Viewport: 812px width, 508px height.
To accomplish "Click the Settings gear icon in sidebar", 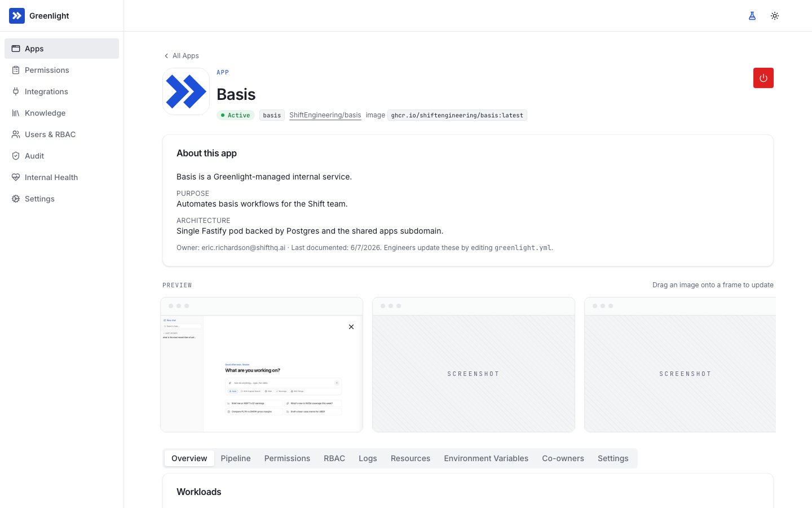I will (16, 199).
